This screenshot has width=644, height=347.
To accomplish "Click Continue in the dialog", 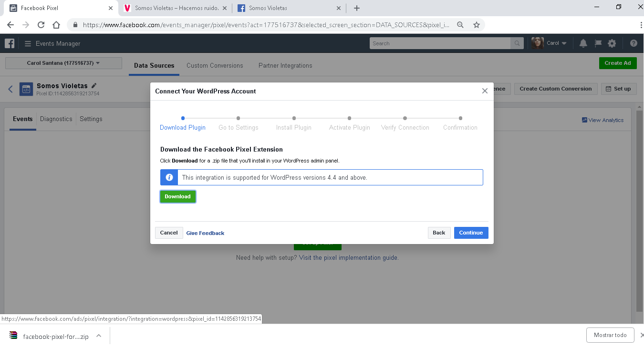I will 471,233.
